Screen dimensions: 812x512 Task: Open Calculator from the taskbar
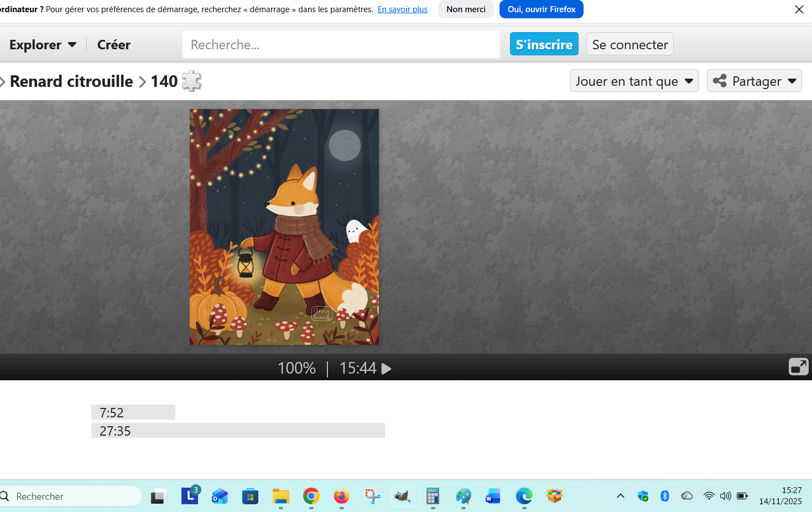pyautogui.click(x=433, y=497)
